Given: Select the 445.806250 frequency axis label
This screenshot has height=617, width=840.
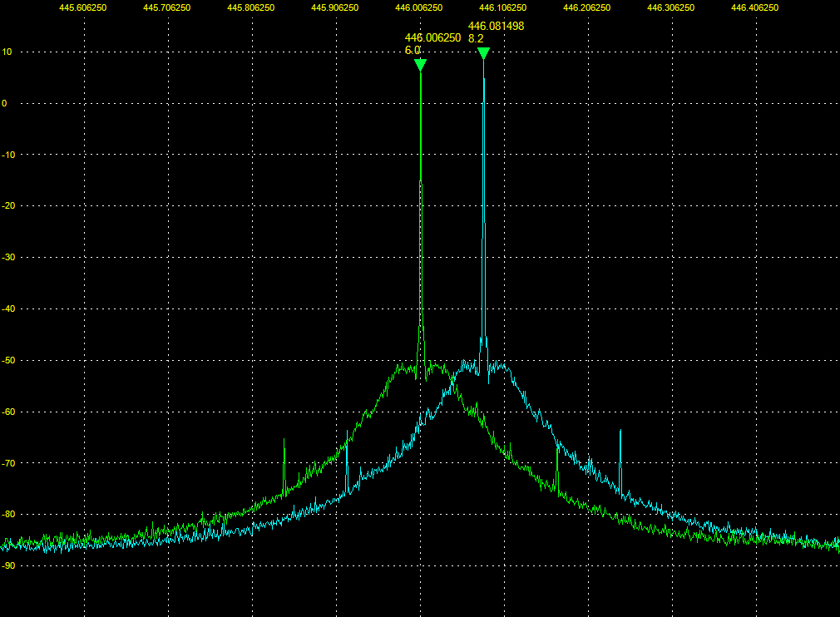Looking at the screenshot, I should 250,7.
